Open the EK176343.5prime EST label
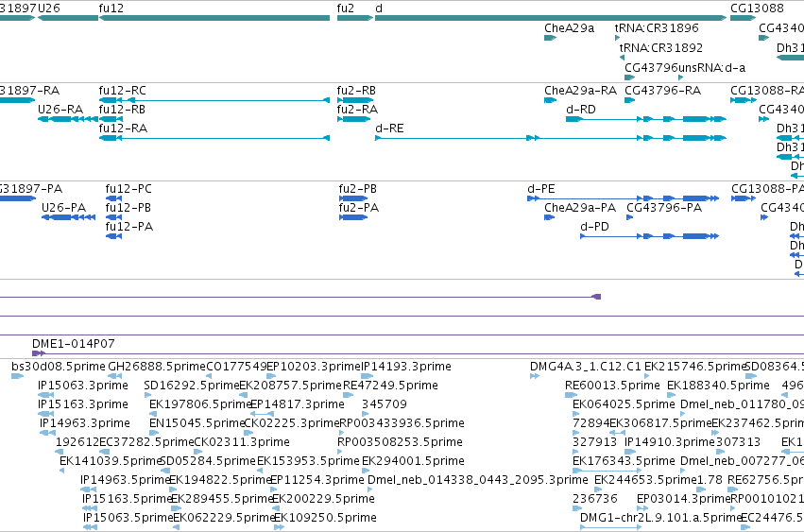The height and width of the screenshot is (532, 804). pos(624,461)
